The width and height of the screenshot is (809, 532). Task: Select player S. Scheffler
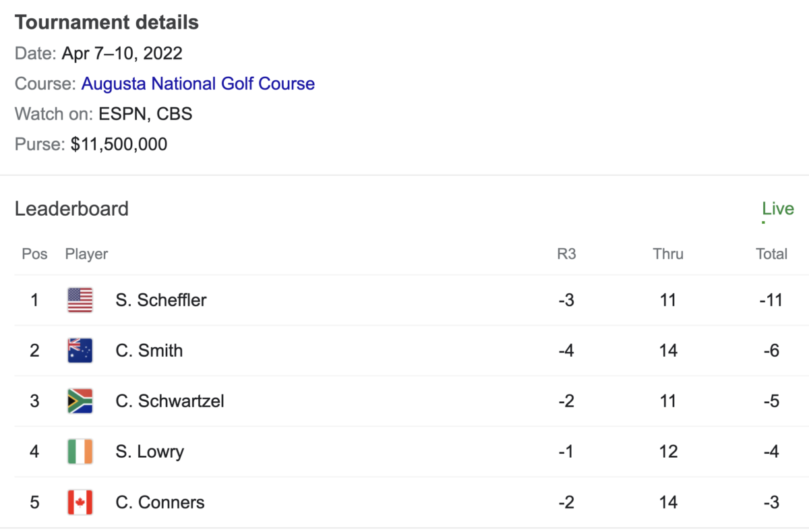[x=161, y=300]
